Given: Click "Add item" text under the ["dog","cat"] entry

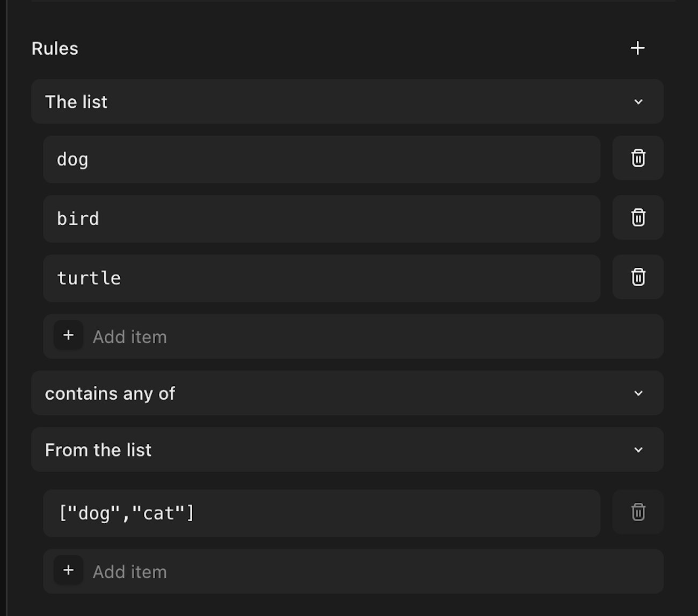Looking at the screenshot, I should [129, 572].
